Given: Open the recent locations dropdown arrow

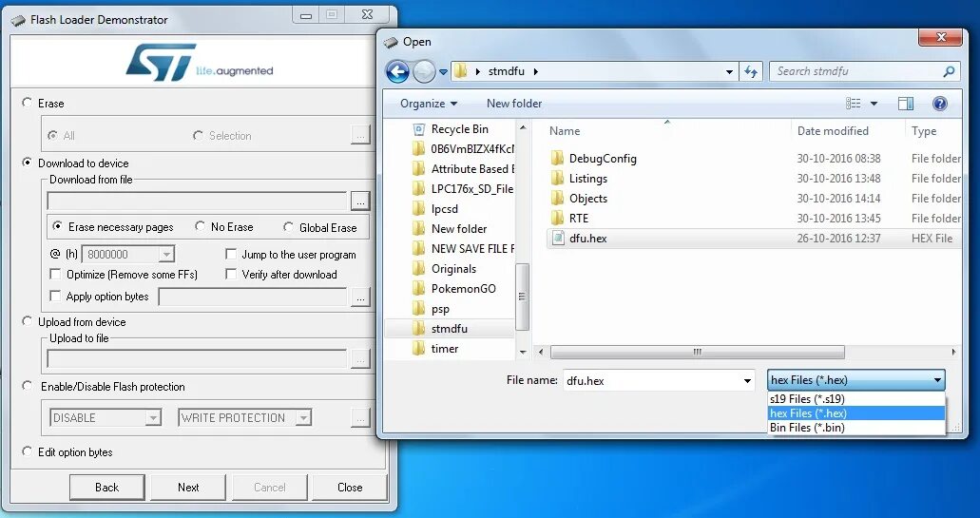Looking at the screenshot, I should coord(443,72).
